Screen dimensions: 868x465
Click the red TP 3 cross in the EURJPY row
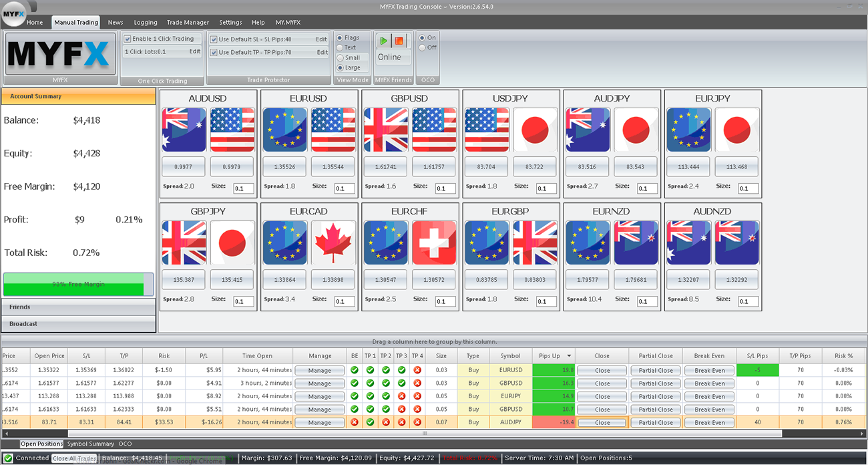click(x=401, y=396)
